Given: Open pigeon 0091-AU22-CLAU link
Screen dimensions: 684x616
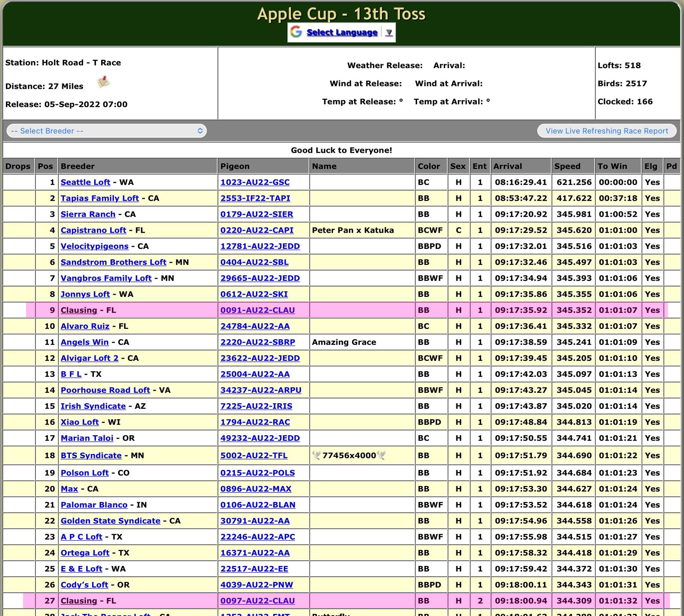Looking at the screenshot, I should point(257,310).
